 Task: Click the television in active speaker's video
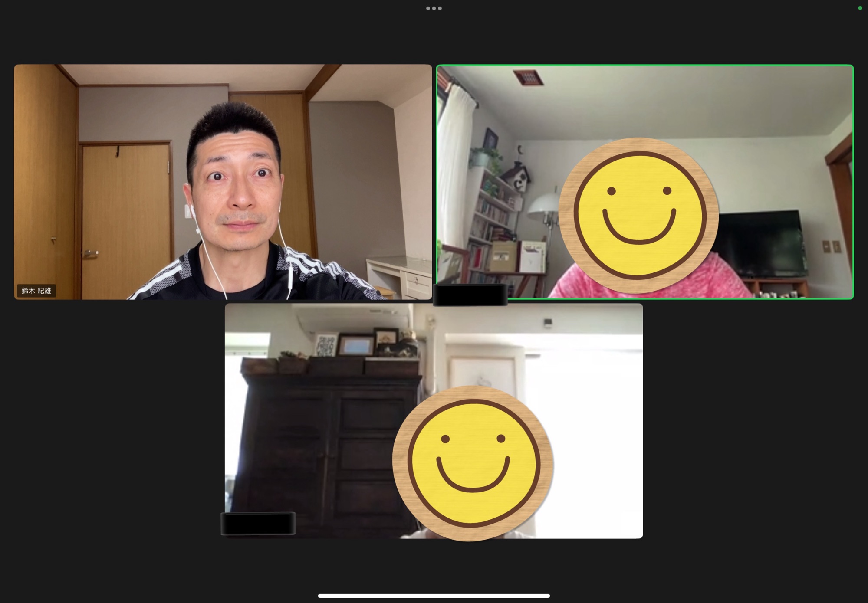(x=762, y=243)
